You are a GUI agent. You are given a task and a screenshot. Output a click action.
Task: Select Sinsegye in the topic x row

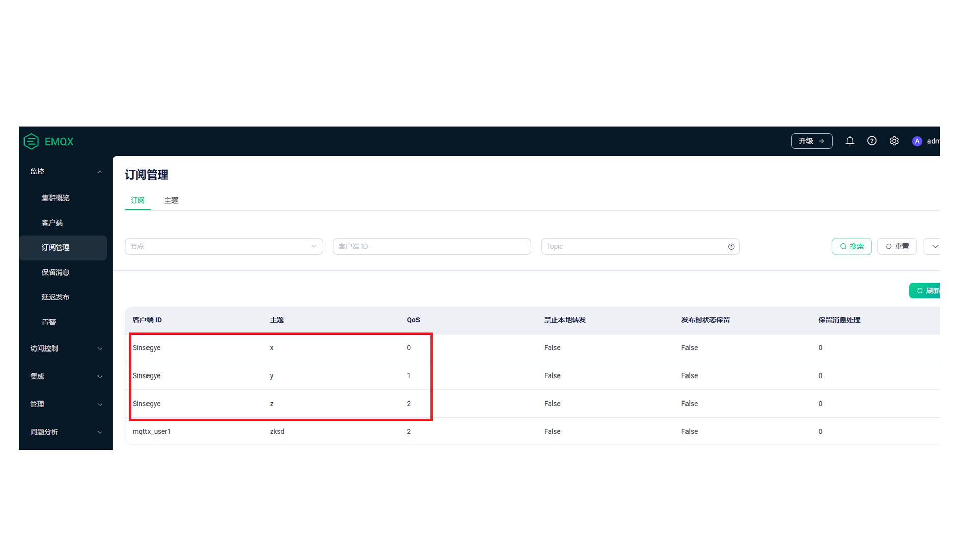point(146,348)
